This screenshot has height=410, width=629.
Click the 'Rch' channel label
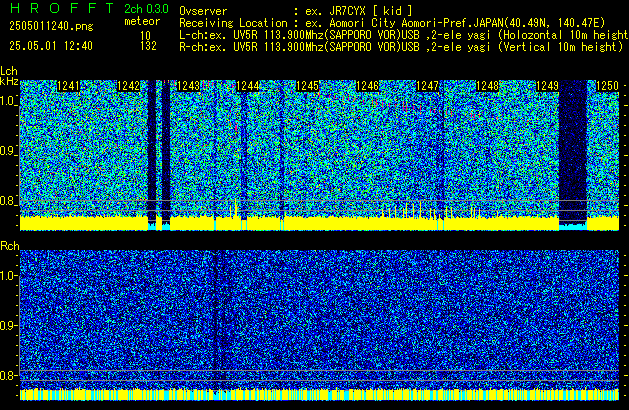[10, 246]
